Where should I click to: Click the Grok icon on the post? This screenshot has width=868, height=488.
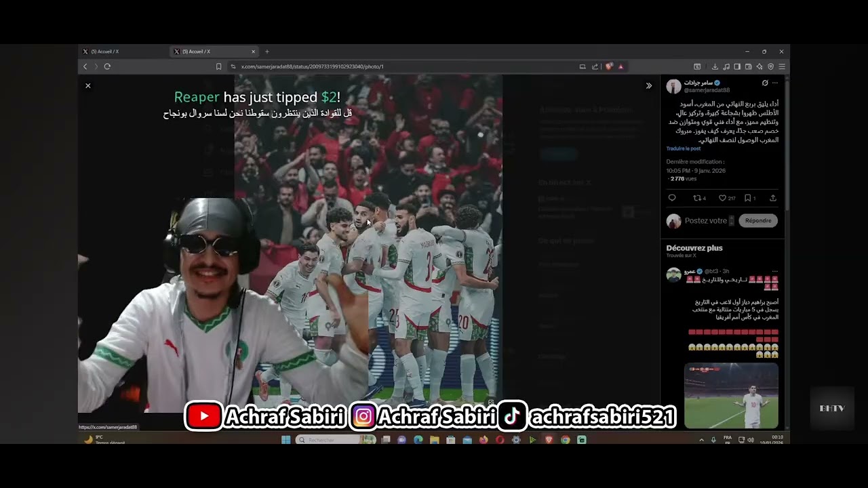(765, 83)
